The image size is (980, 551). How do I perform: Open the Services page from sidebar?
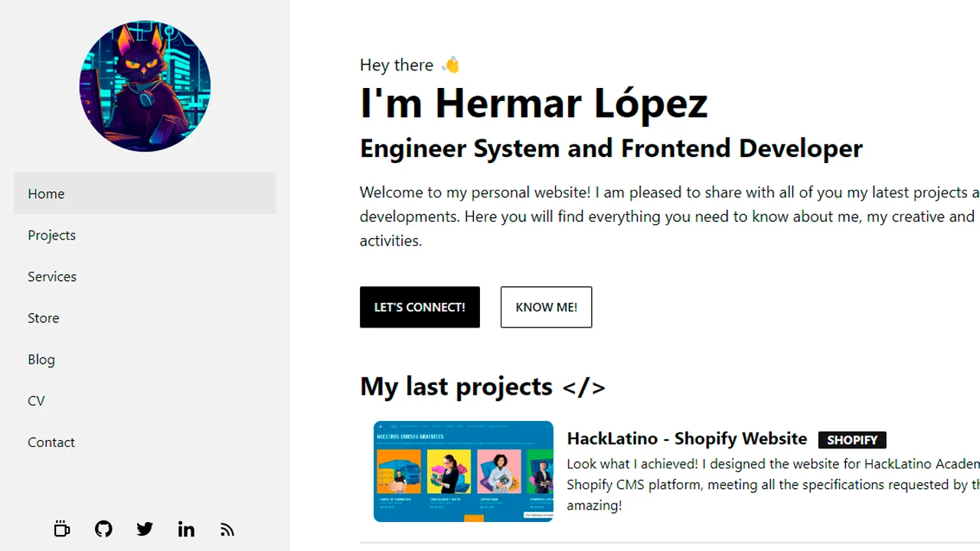145,276
